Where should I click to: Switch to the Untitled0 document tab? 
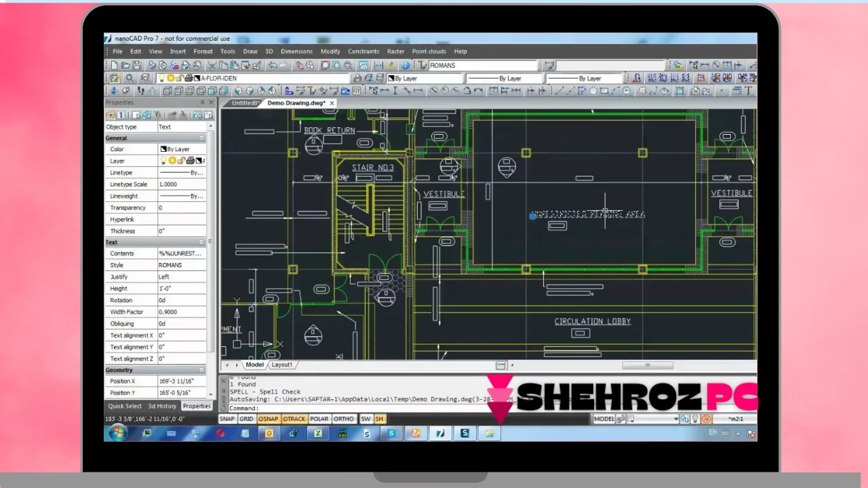point(245,103)
